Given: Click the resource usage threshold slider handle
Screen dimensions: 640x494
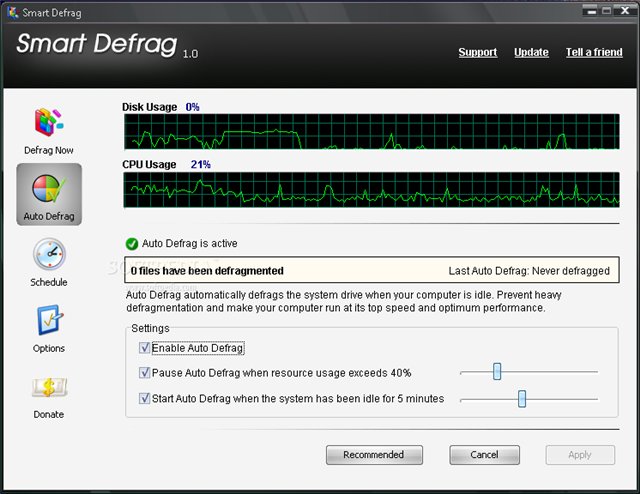Looking at the screenshot, I should tap(497, 372).
